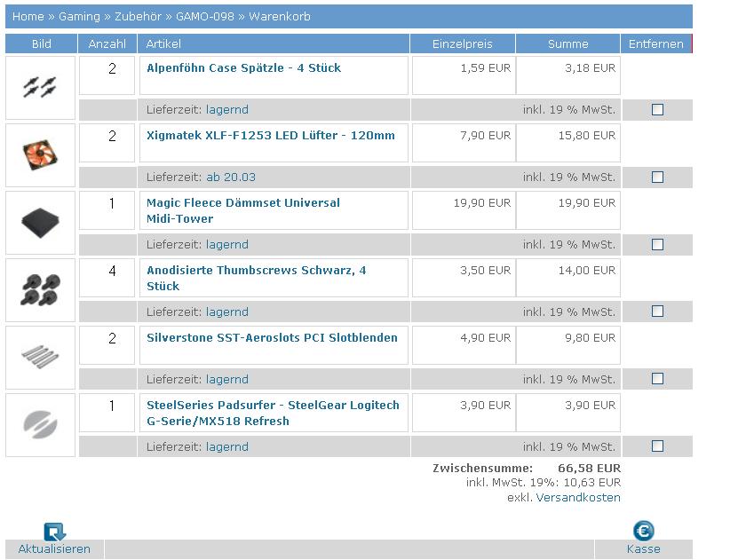Open the Anodisierte Thumbscrews thumbnail

[41, 290]
